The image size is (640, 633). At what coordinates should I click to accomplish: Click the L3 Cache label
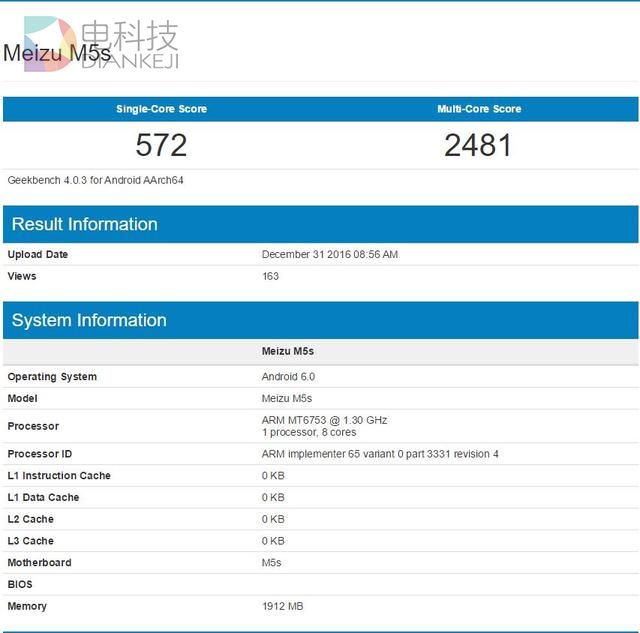(31, 541)
